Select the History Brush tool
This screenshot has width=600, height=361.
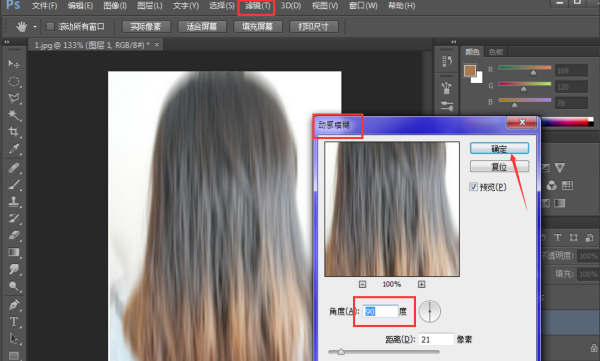pyautogui.click(x=14, y=218)
